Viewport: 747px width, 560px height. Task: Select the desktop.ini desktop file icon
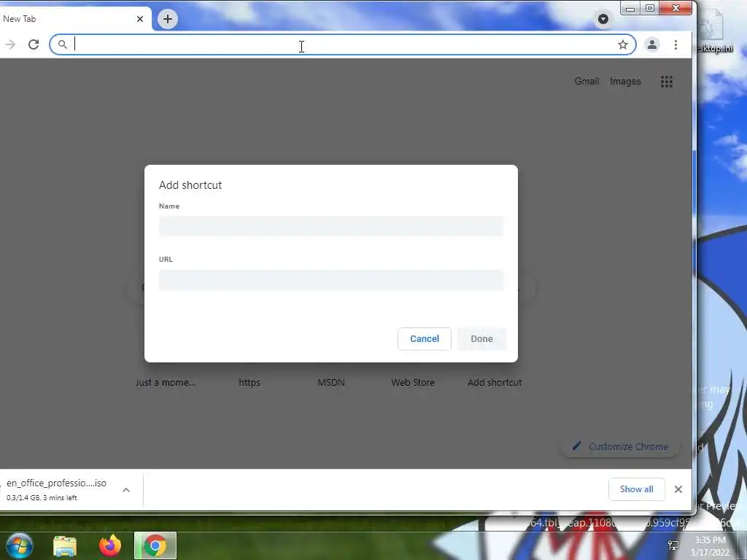tap(713, 32)
